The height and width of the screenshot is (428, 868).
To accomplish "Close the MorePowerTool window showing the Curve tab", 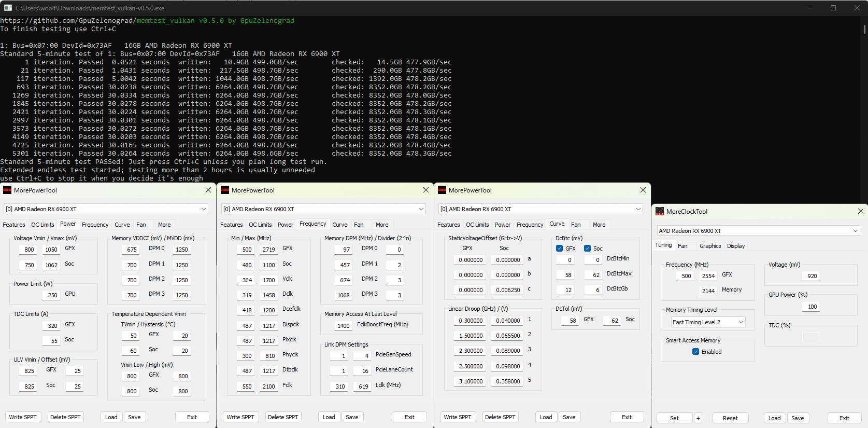I will [x=643, y=190].
